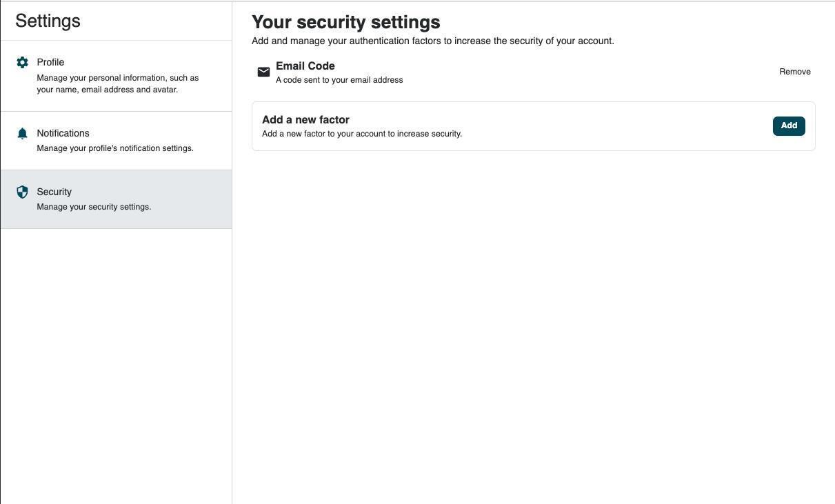Viewport: 835px width, 504px height.
Task: Select the Email Code title text
Action: (x=305, y=66)
